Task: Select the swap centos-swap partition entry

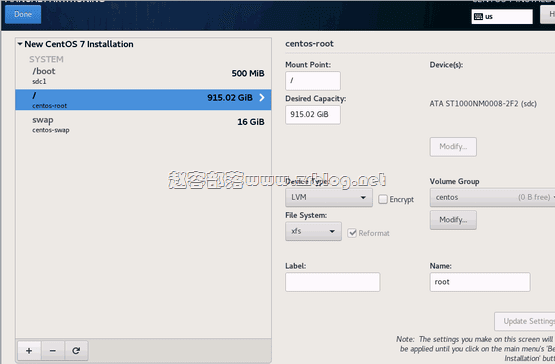Action: click(143, 125)
